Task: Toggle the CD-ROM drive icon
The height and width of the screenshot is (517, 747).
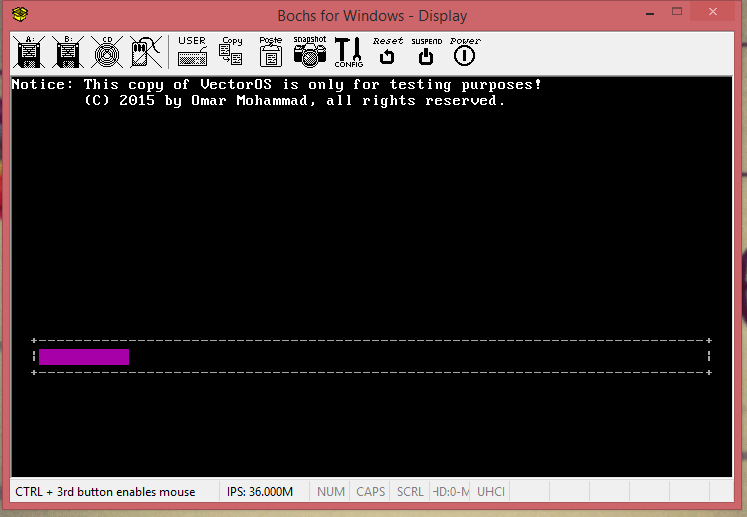Action: click(107, 51)
